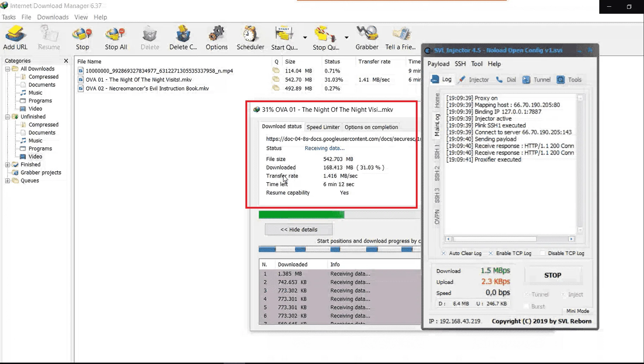644x364 pixels.
Task: Select Grabber projects in the Categories tree
Action: click(41, 172)
